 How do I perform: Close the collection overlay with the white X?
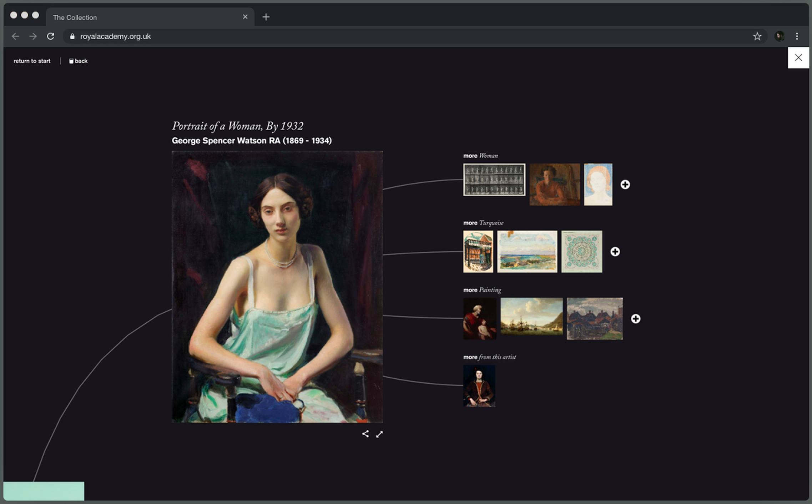point(798,57)
